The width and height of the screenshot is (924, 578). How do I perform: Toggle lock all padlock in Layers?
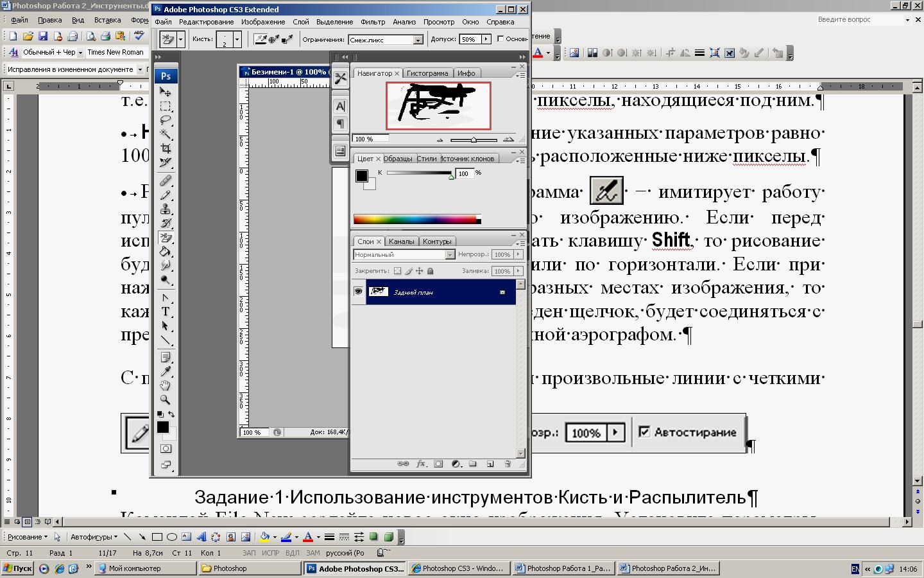(431, 271)
